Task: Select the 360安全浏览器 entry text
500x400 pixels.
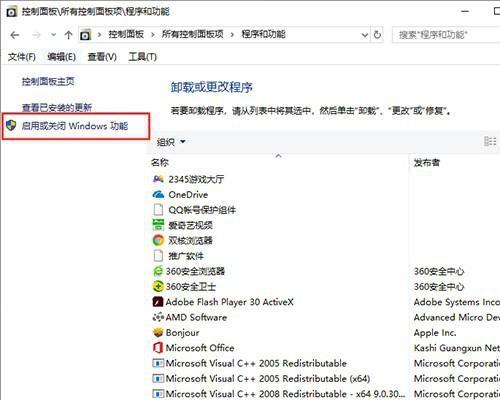Action: 195,271
